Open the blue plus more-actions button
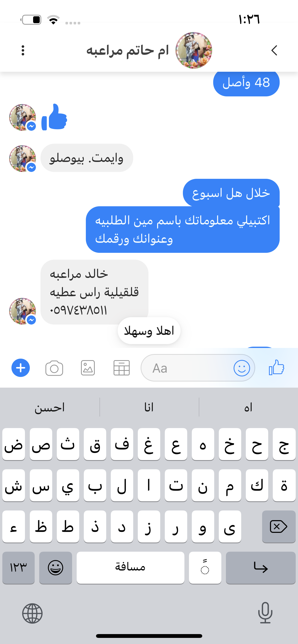 click(21, 368)
